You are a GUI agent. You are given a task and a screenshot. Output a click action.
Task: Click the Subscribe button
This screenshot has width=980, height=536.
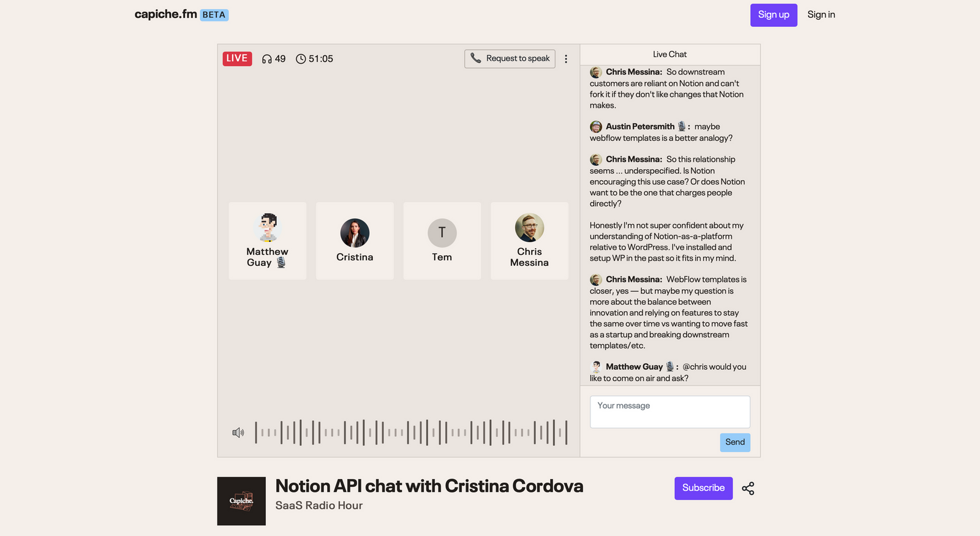tap(703, 488)
